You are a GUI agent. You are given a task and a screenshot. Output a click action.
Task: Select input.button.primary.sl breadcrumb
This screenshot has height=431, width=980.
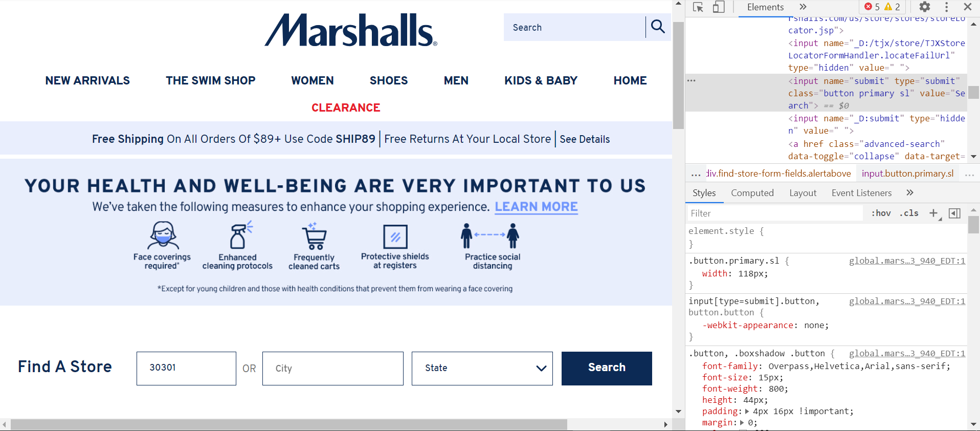(907, 174)
